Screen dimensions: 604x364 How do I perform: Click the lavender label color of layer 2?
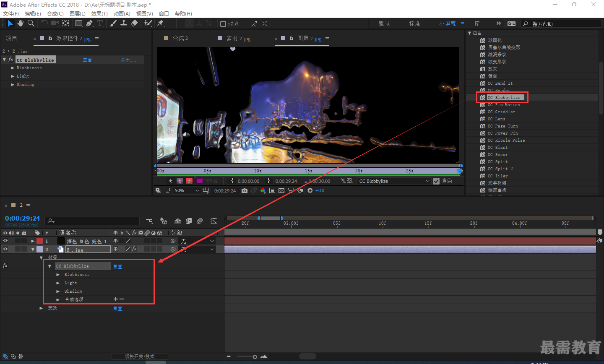[x=39, y=249]
